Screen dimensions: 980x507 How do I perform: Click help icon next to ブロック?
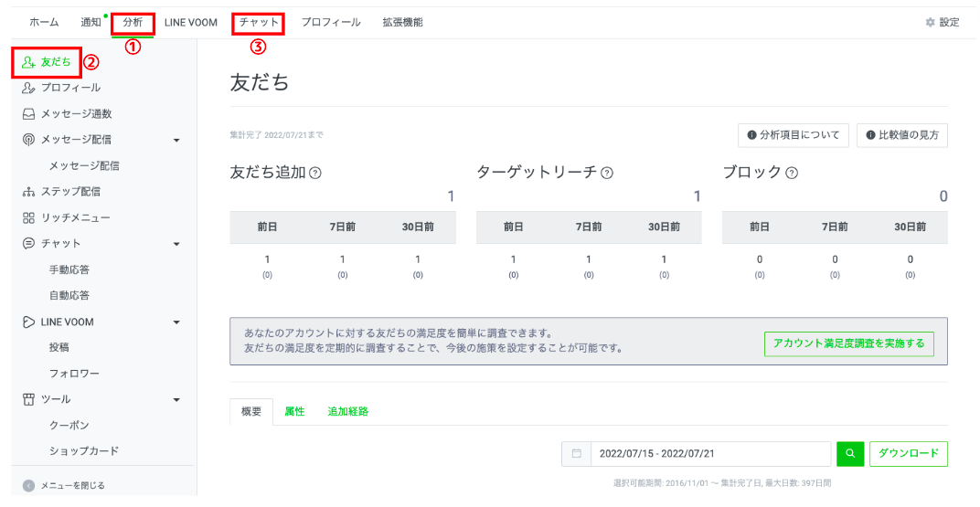coord(792,173)
